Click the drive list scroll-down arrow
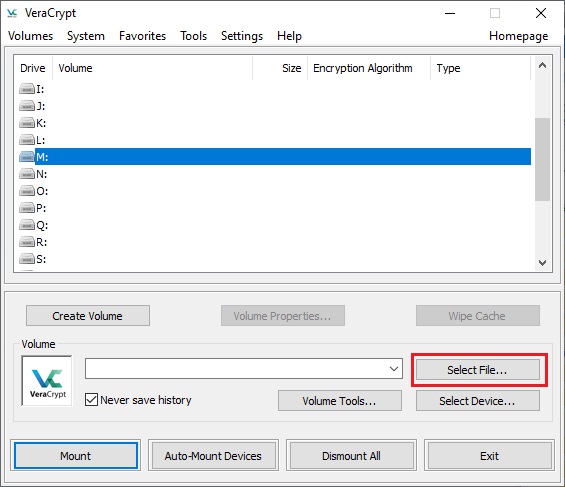This screenshot has width=565, height=487. coord(542,263)
